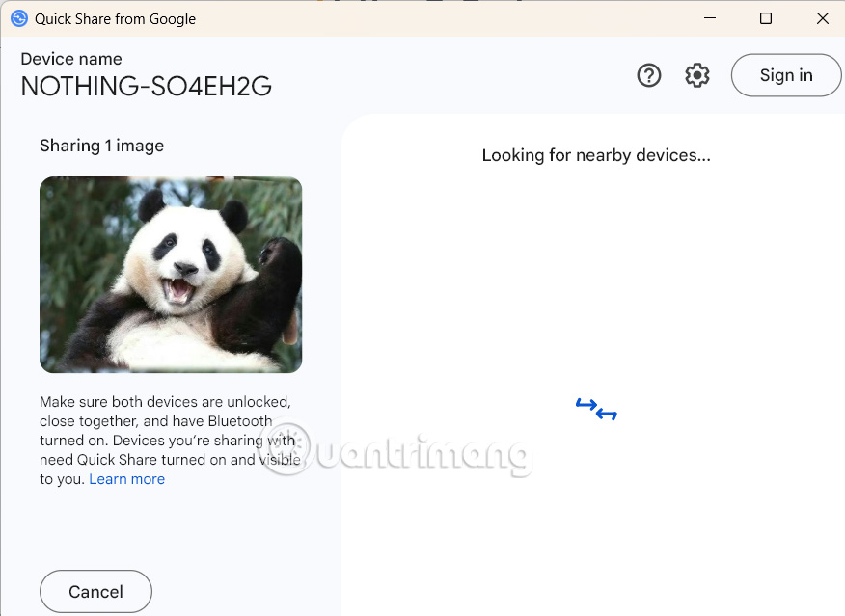Click the Device name label
The width and height of the screenshot is (845, 616).
(70, 59)
